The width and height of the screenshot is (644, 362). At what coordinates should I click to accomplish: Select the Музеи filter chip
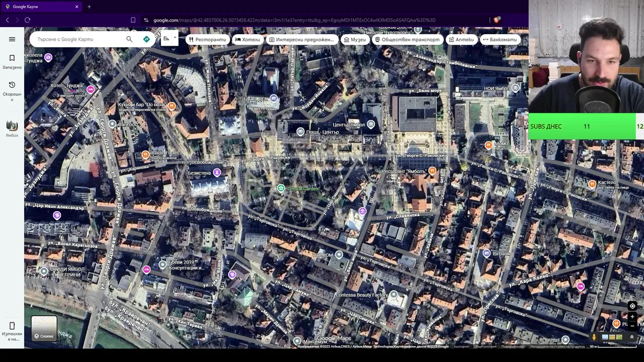(354, 39)
